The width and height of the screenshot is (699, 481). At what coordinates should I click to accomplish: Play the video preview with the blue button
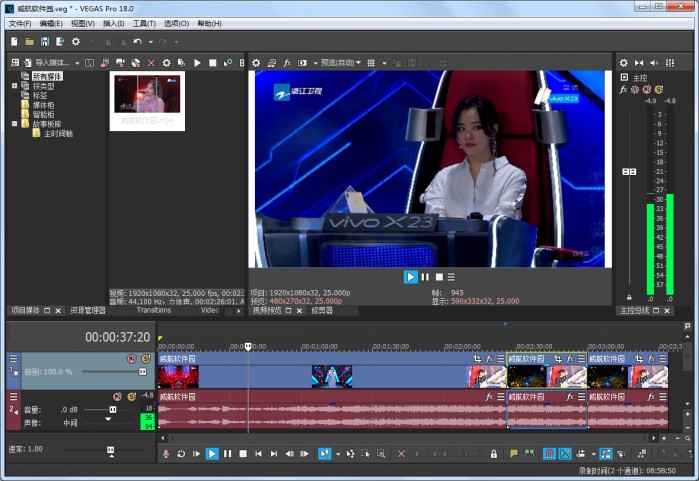click(x=410, y=277)
